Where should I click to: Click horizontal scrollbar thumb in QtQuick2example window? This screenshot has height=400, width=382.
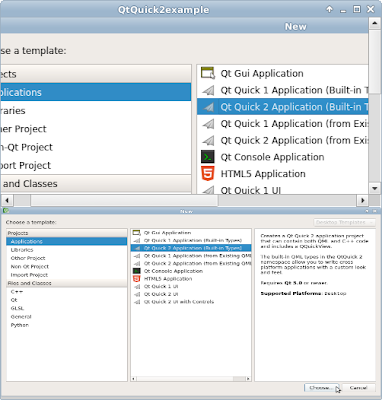(x=124, y=200)
